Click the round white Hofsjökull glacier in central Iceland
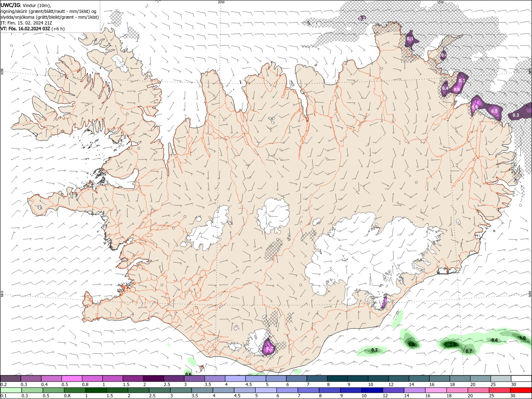This screenshot has height=399, width=532. (x=273, y=216)
